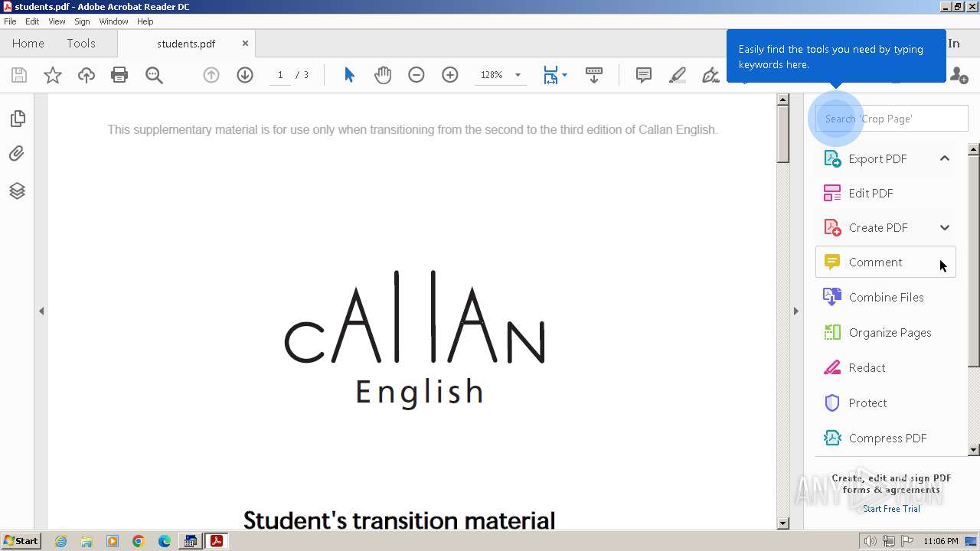Viewport: 980px width, 551px height.
Task: Open the Sign document pen tool
Action: (711, 75)
